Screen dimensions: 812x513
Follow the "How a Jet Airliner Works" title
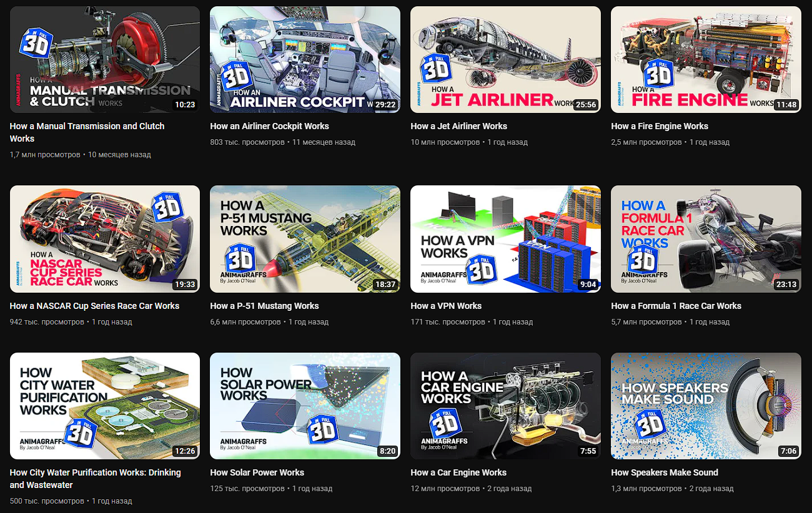459,126
